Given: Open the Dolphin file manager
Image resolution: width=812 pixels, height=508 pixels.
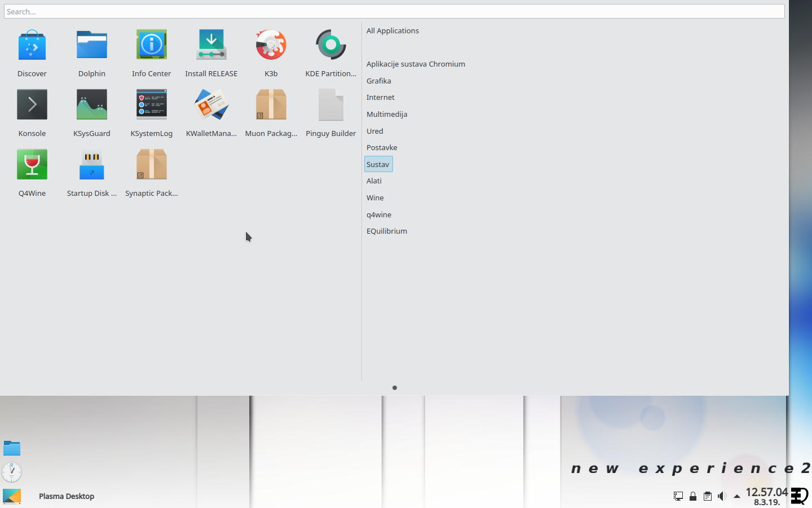Looking at the screenshot, I should [x=92, y=54].
